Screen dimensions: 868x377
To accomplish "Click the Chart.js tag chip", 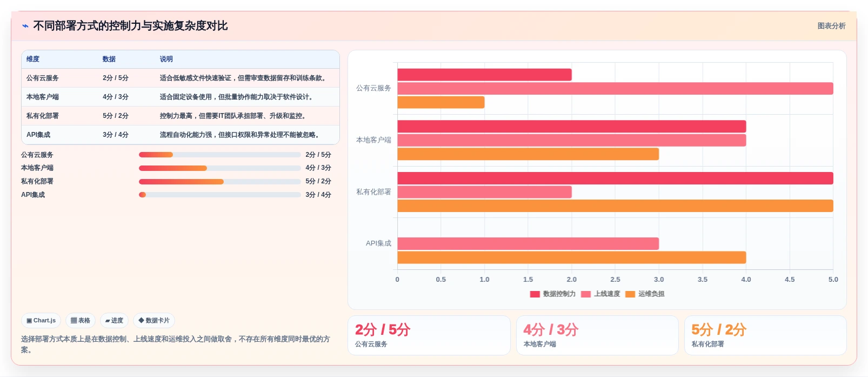I will click(x=41, y=320).
